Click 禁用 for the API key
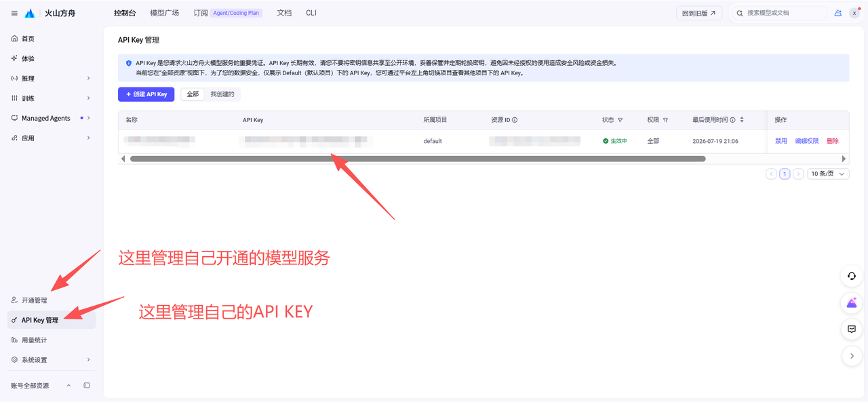The height and width of the screenshot is (402, 868). coord(781,141)
